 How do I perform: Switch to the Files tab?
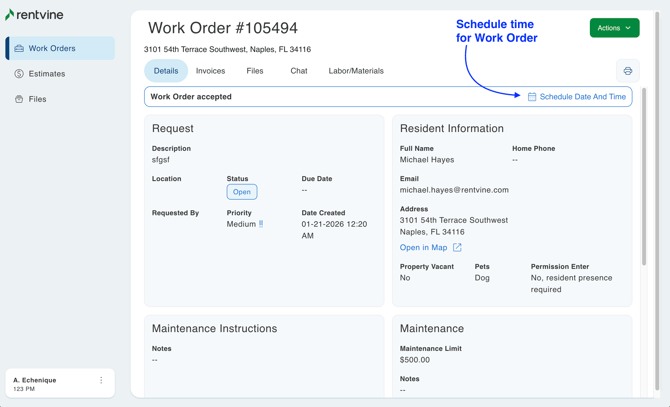coord(255,71)
